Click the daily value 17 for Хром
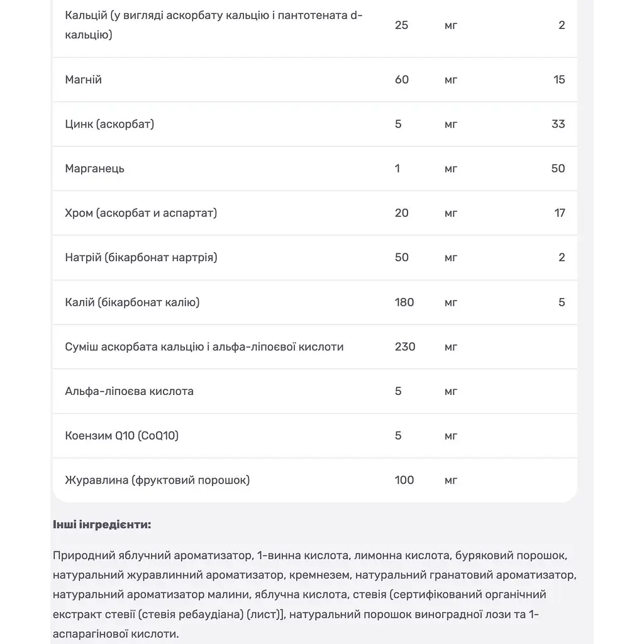Screen dimensions: 644x644 coord(559,213)
